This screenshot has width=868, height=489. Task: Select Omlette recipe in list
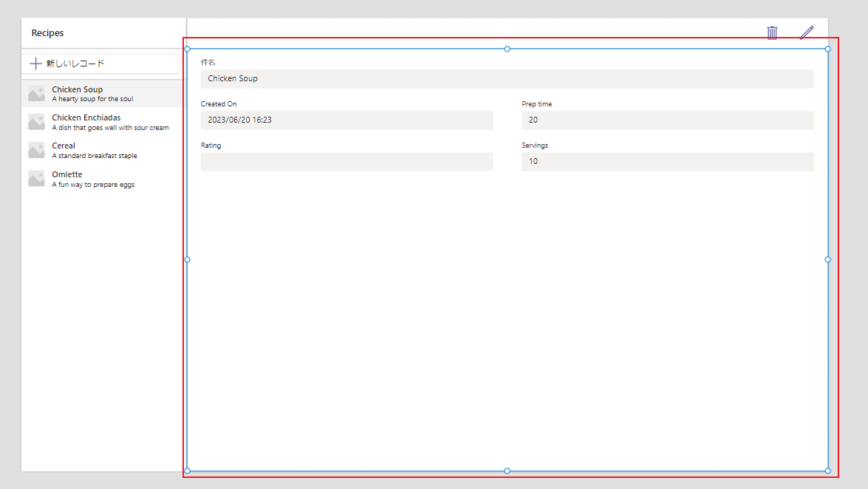coord(102,179)
